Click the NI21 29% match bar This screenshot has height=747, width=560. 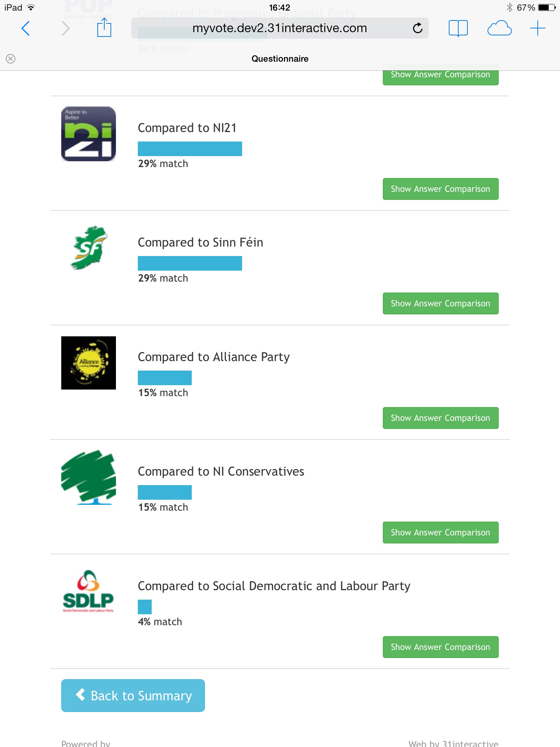pos(190,149)
